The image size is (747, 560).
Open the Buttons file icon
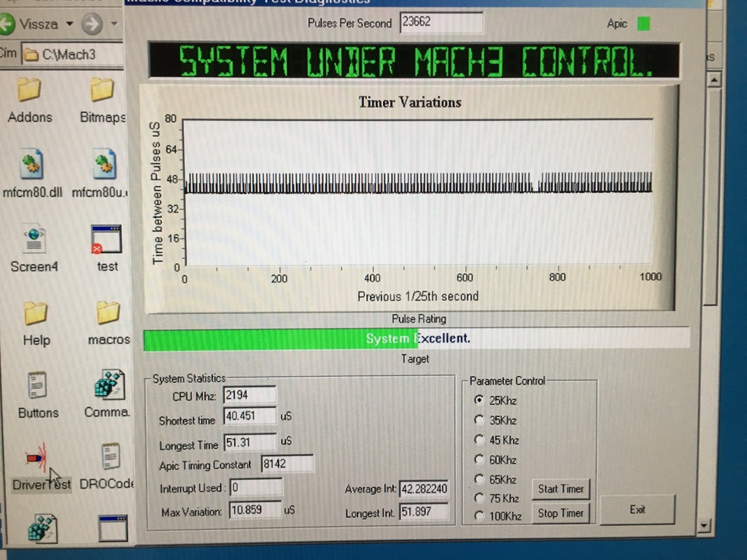point(37,386)
